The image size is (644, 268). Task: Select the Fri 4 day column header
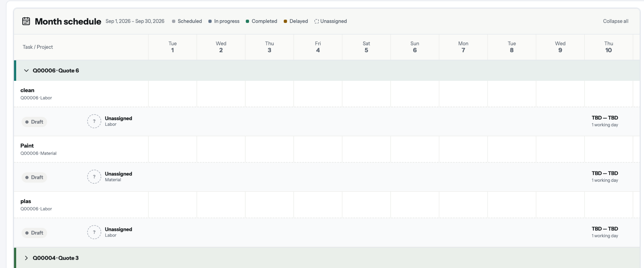(318, 47)
